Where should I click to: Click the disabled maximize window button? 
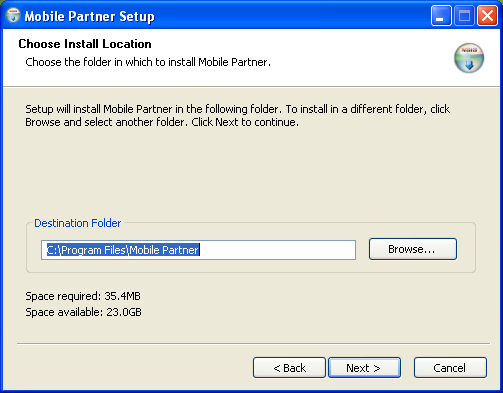coord(464,15)
